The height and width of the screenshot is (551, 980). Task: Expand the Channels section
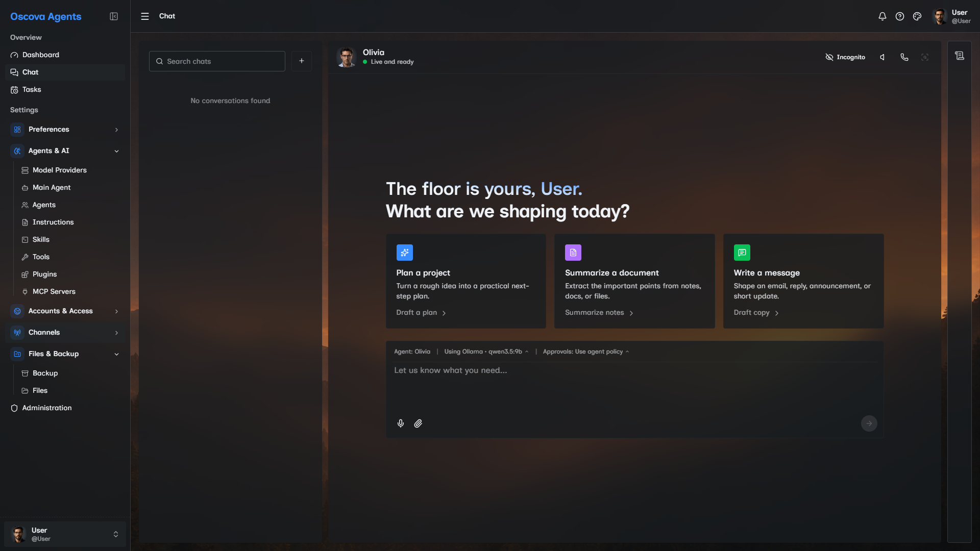[x=65, y=333]
